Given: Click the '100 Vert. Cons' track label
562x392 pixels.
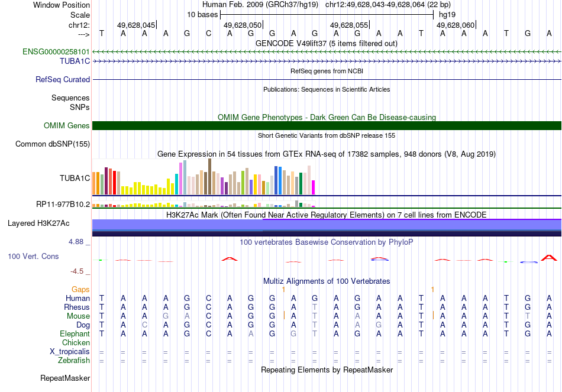Looking at the screenshot, I should click(33, 256).
